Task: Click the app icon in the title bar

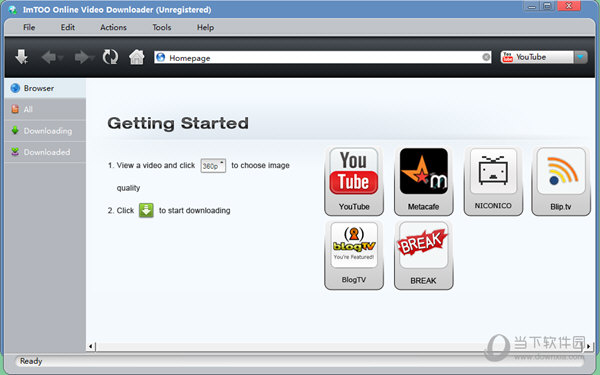Action: point(13,10)
